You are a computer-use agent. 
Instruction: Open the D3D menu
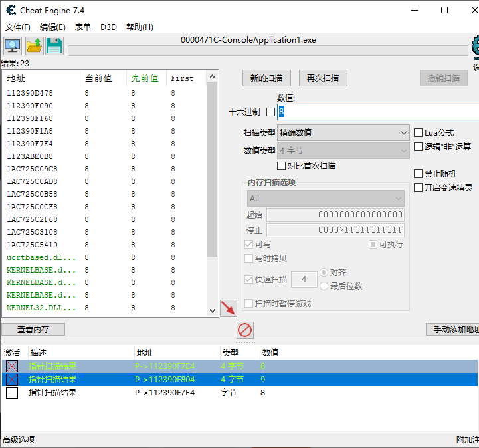coord(108,27)
